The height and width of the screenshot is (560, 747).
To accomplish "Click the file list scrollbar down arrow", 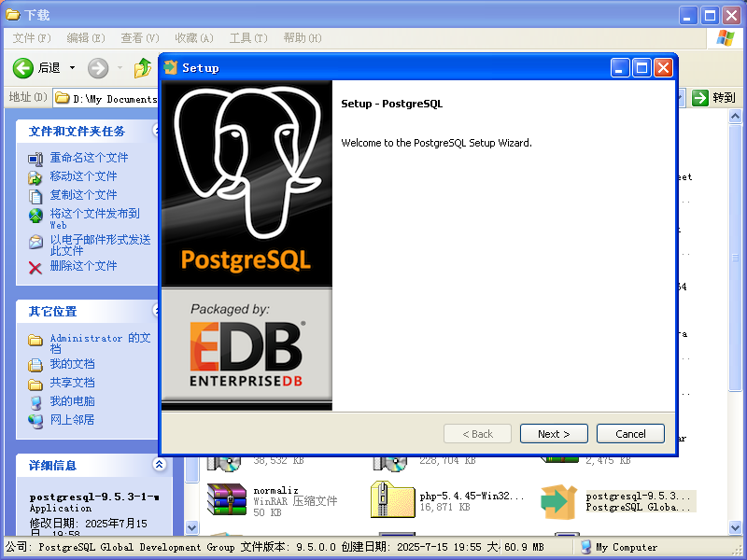I will pyautogui.click(x=735, y=527).
